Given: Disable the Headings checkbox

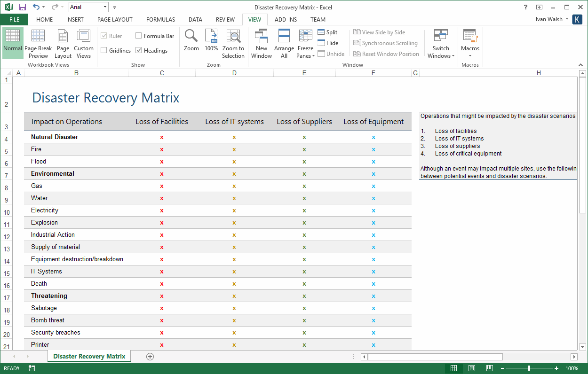Looking at the screenshot, I should coord(139,50).
